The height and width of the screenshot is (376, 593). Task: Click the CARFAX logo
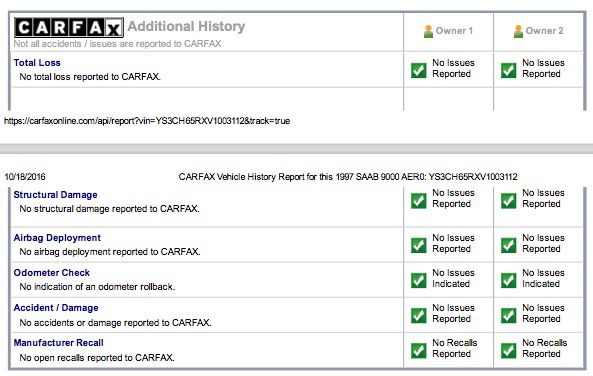(69, 28)
